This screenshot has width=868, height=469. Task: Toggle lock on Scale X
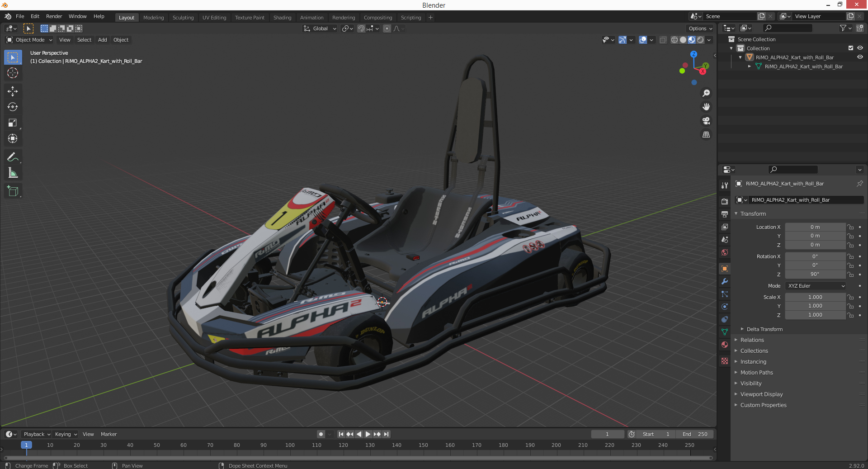pos(850,297)
